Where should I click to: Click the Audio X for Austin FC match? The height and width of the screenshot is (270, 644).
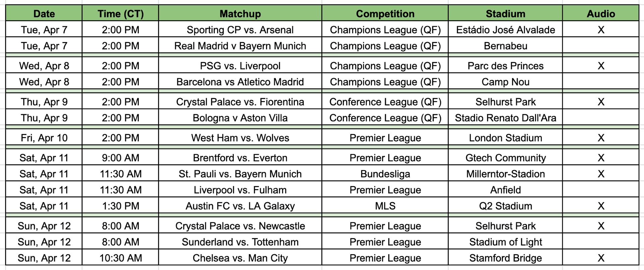(x=601, y=206)
